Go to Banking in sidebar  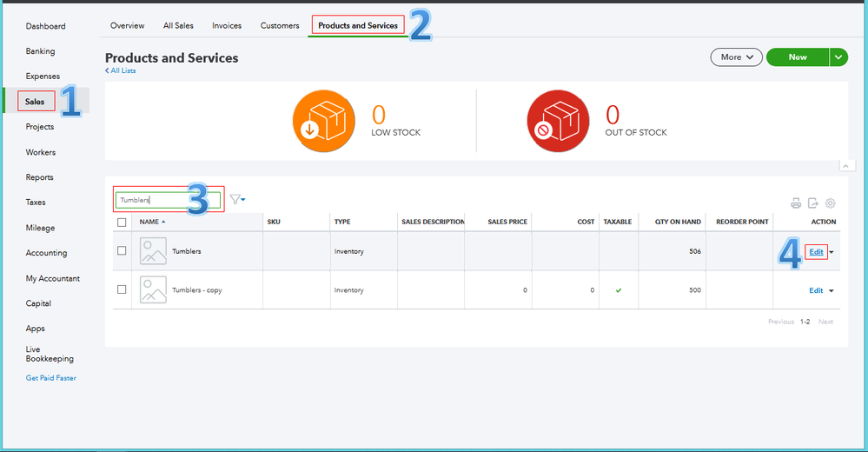coord(41,51)
